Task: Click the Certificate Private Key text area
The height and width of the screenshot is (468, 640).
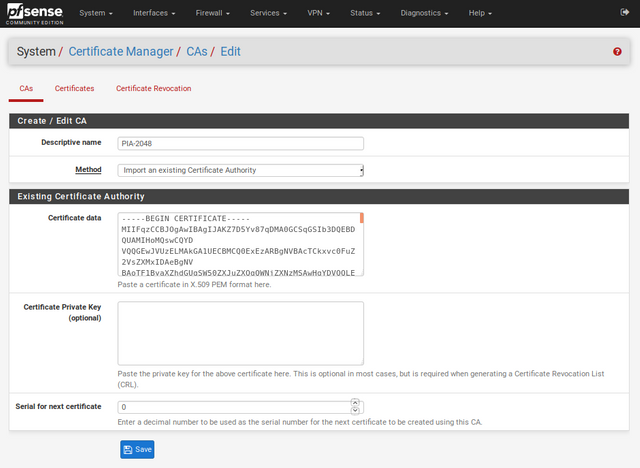Action: click(240, 333)
